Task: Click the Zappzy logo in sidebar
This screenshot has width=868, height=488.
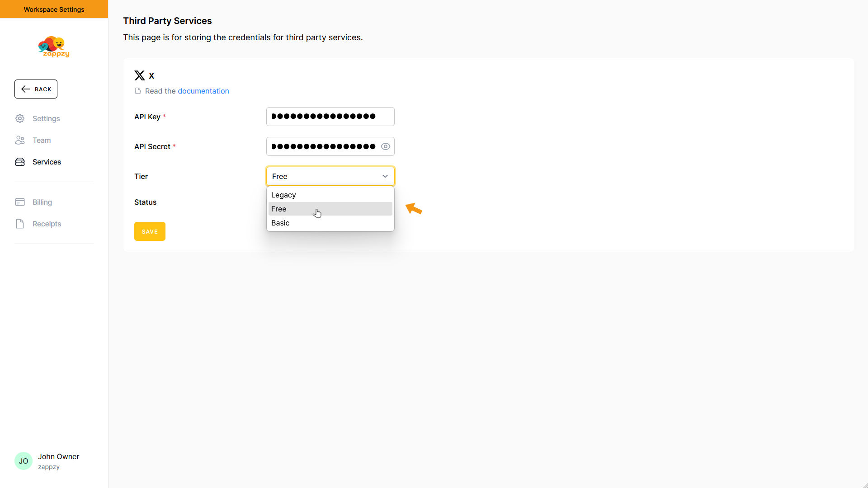Action: [54, 47]
